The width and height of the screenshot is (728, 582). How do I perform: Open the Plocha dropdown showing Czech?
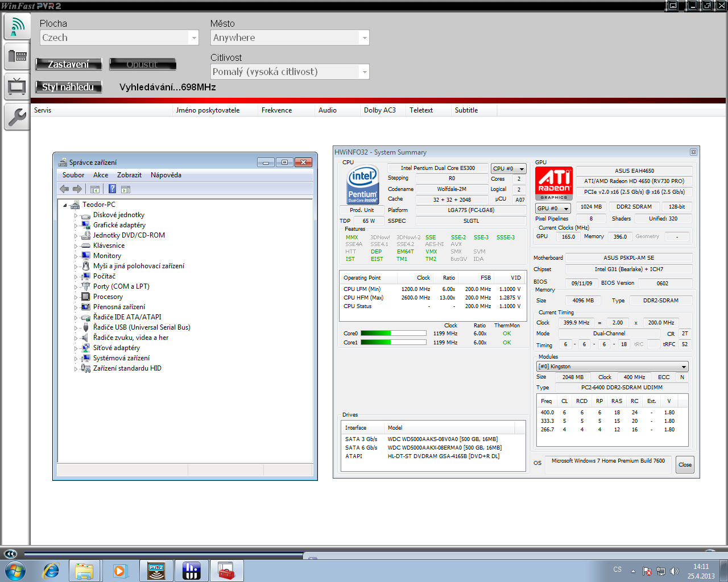(119, 38)
